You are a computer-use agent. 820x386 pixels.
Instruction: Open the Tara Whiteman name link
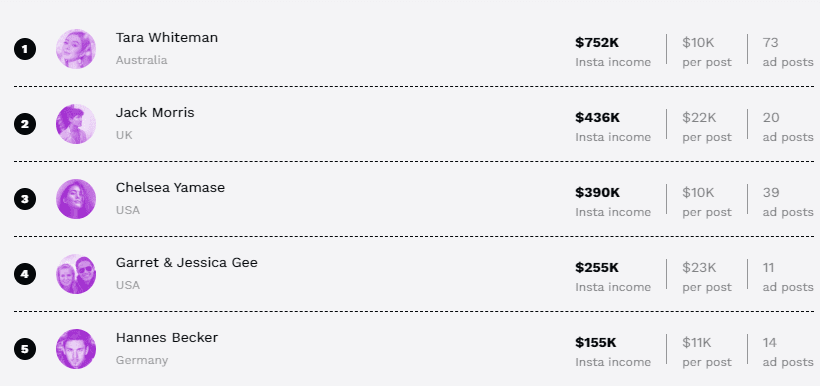tap(167, 38)
